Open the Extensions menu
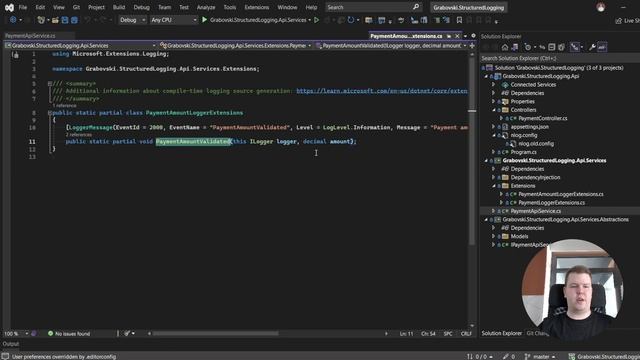 [x=256, y=7]
